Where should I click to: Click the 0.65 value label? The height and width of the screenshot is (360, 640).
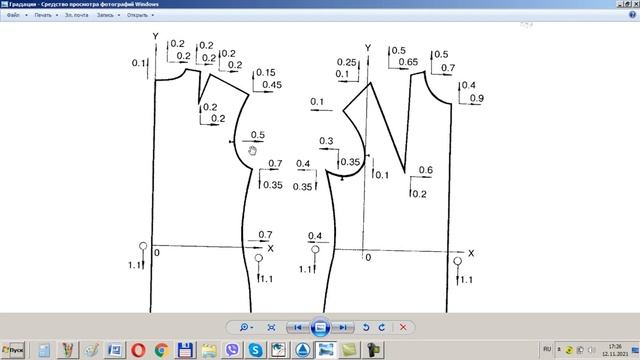pyautogui.click(x=408, y=62)
